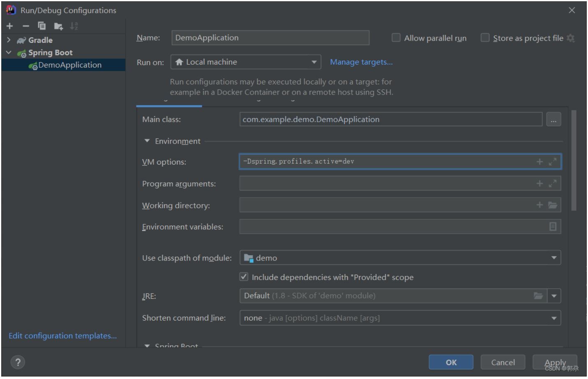
Task: Enable Allow parallel run checkbox
Action: click(396, 38)
